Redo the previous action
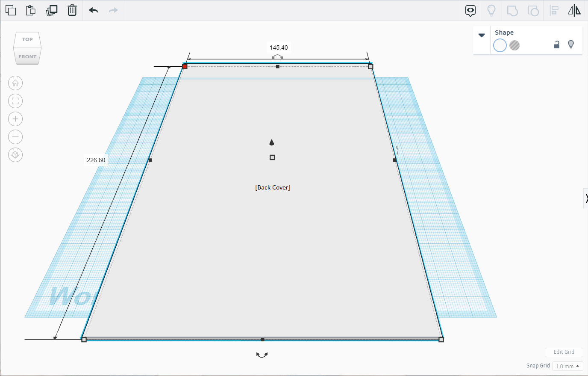Screen dimensions: 588x376 click(113, 10)
